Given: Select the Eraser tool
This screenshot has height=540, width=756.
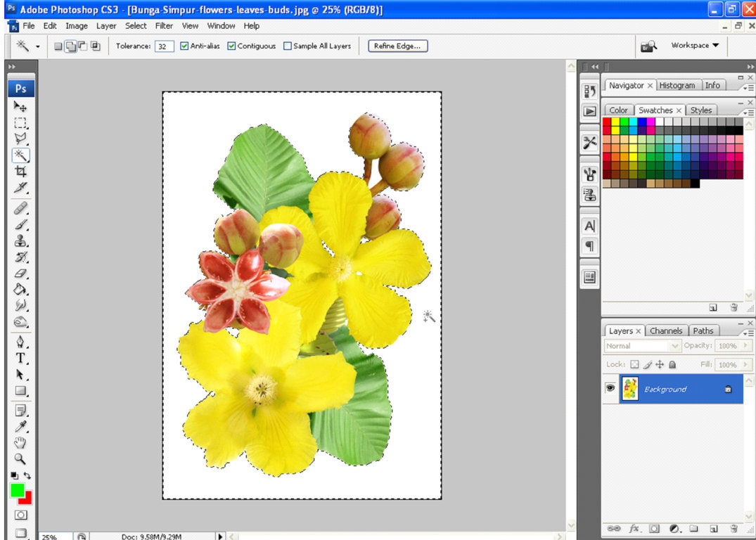Looking at the screenshot, I should 20,274.
